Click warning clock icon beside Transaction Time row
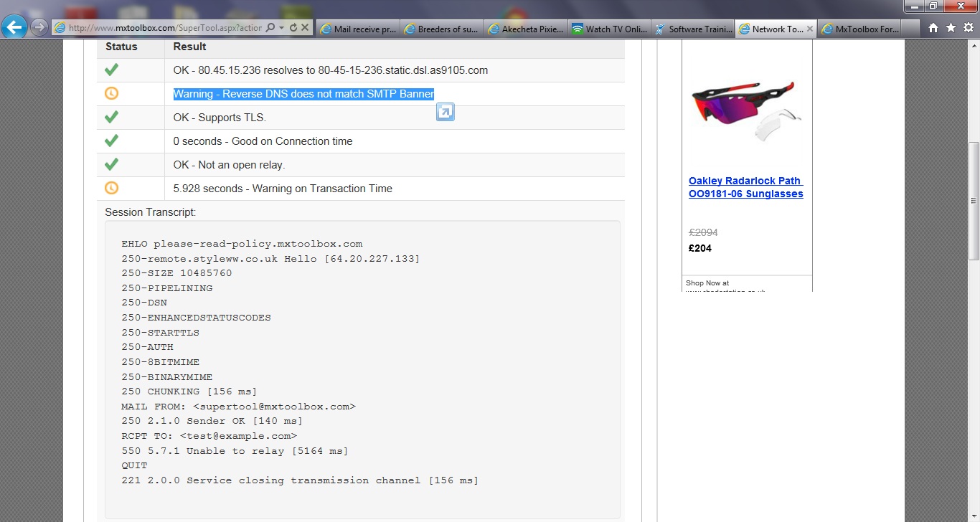 [x=111, y=188]
